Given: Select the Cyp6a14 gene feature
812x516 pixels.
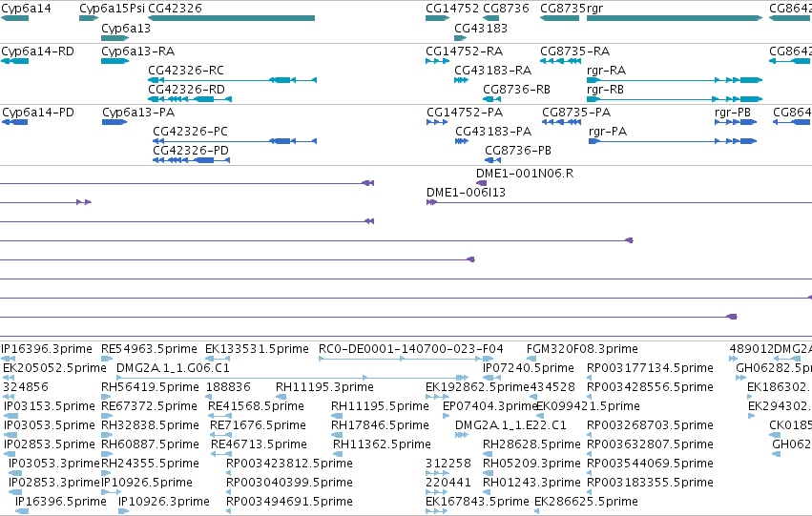Looking at the screenshot, I should [x=14, y=18].
